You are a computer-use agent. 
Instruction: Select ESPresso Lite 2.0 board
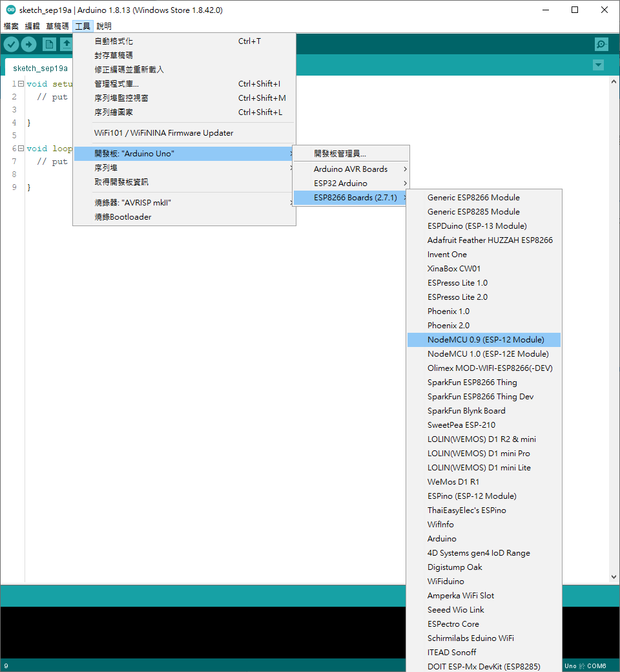pyautogui.click(x=484, y=297)
